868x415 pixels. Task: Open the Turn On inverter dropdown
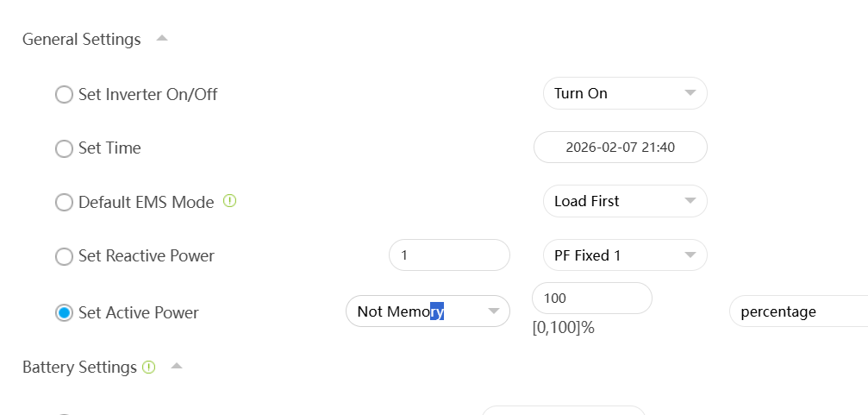[624, 93]
